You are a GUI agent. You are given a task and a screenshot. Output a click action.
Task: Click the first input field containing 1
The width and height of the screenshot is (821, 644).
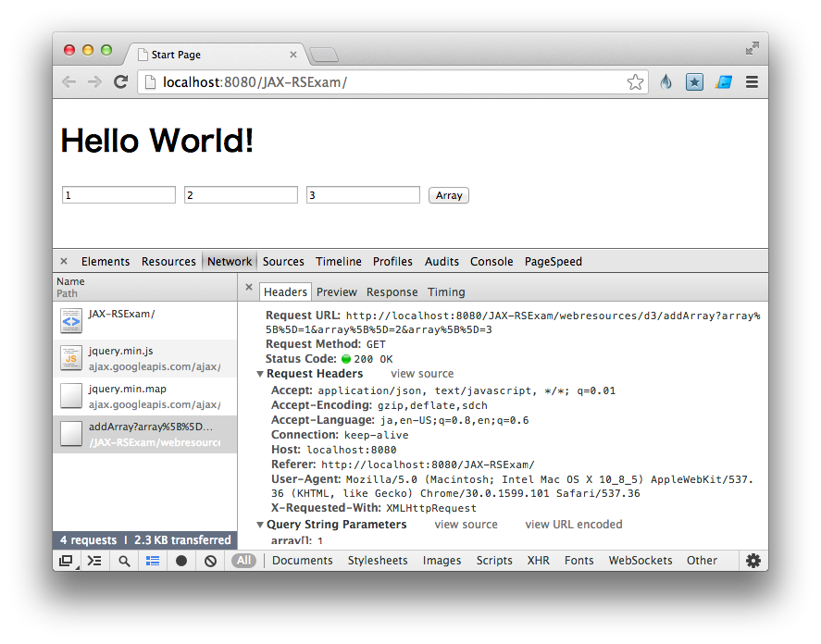click(x=118, y=195)
